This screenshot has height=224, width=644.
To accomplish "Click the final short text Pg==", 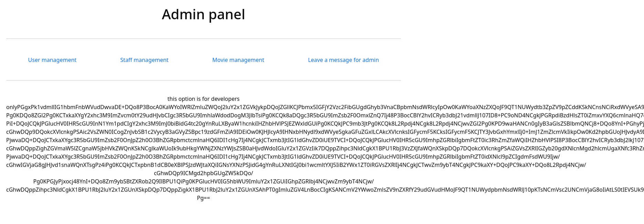I will click(x=203, y=198).
